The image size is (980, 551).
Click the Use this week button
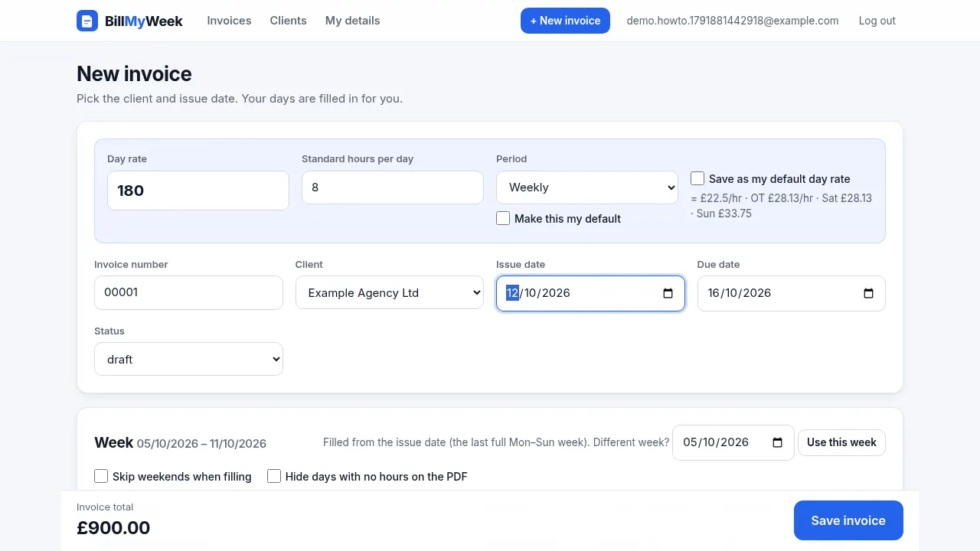pos(841,442)
